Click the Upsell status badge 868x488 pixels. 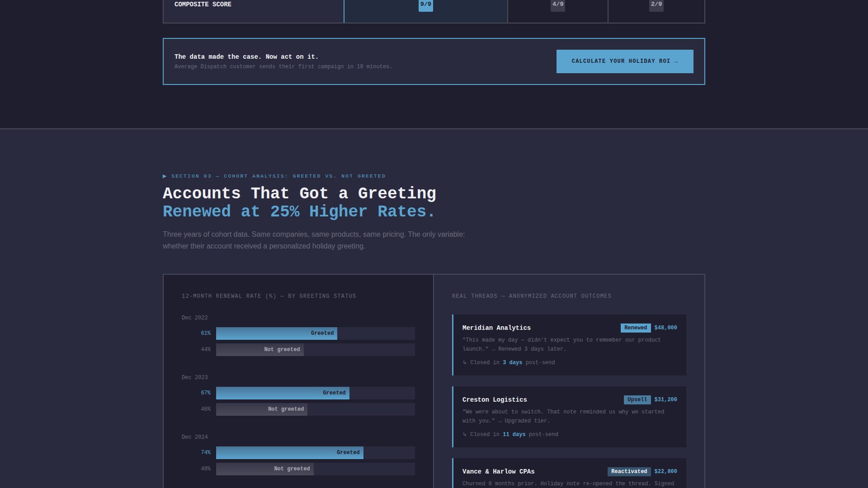(x=637, y=400)
